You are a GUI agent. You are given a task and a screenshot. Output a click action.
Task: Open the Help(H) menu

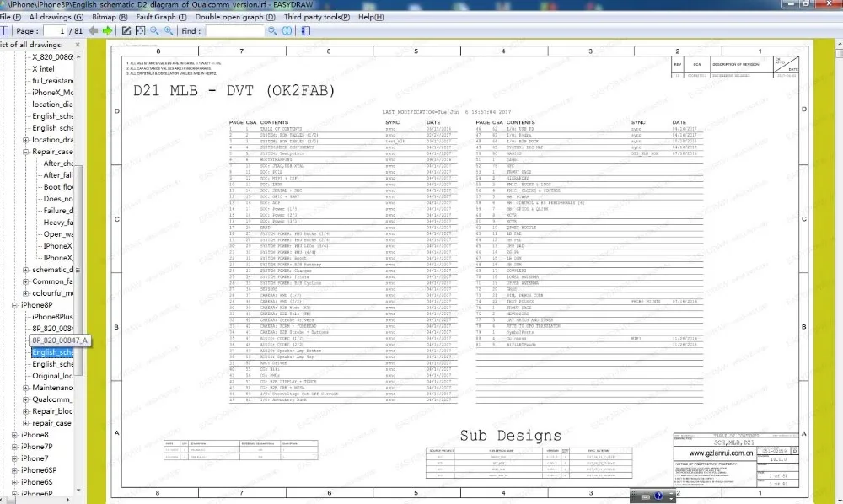pos(371,17)
